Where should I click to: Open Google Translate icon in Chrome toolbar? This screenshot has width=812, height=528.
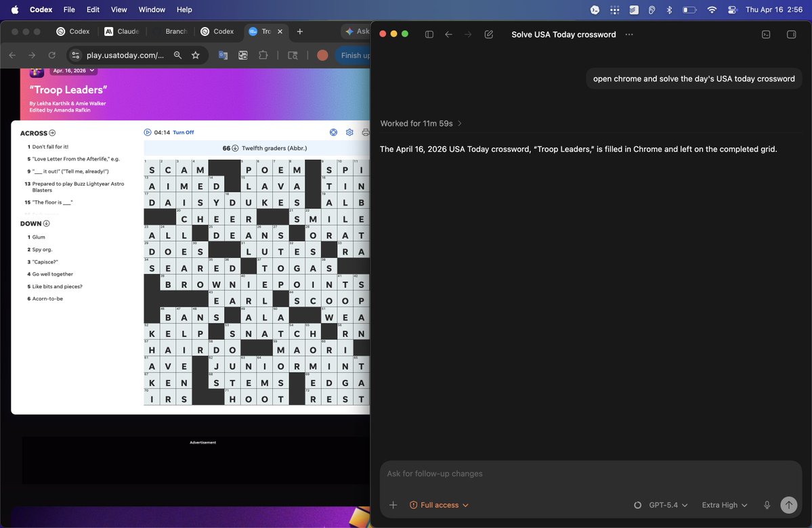pos(223,55)
